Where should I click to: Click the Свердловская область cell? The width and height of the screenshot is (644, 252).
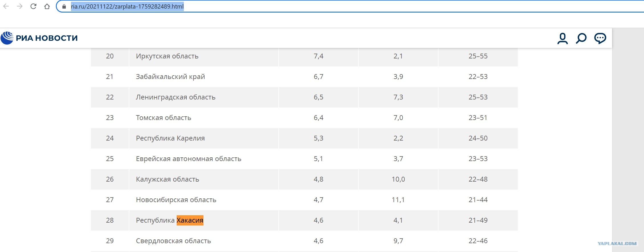coord(204,241)
